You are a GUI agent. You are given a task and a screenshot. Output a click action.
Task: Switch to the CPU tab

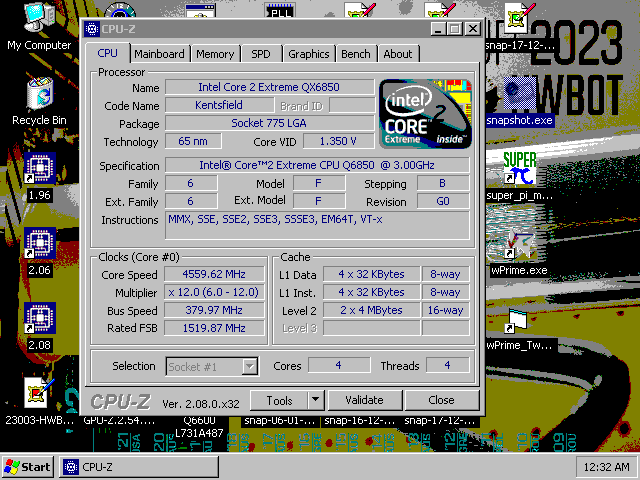pyautogui.click(x=108, y=53)
